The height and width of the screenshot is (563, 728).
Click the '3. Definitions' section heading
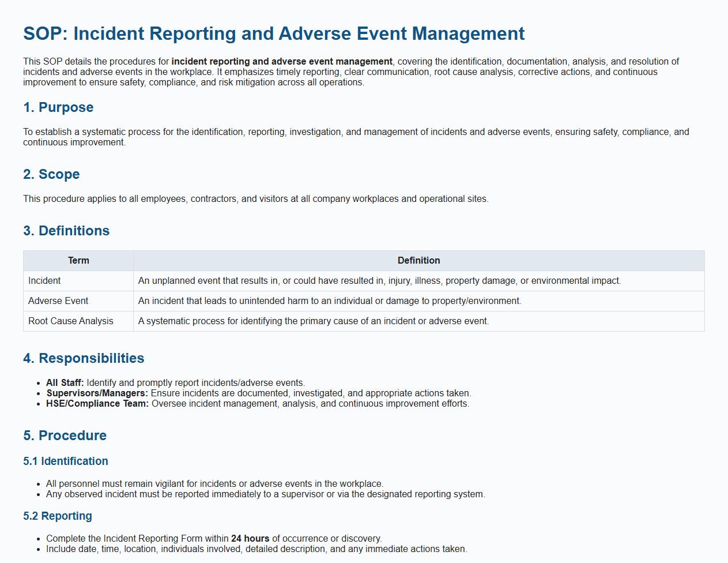(66, 231)
